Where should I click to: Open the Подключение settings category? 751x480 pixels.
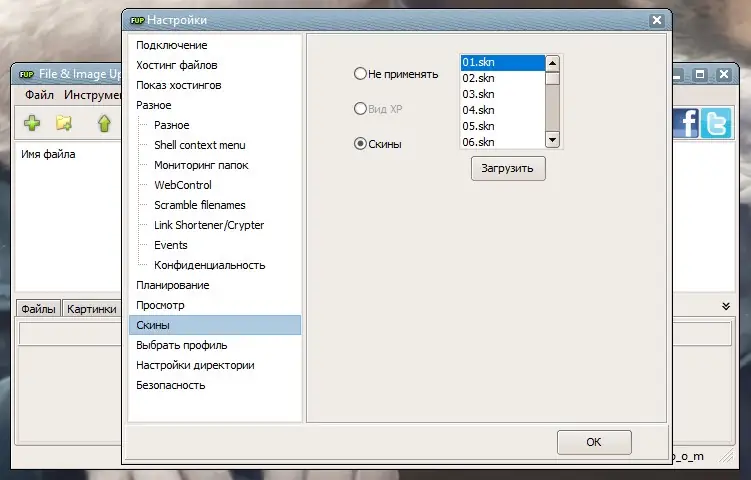[x=171, y=45]
